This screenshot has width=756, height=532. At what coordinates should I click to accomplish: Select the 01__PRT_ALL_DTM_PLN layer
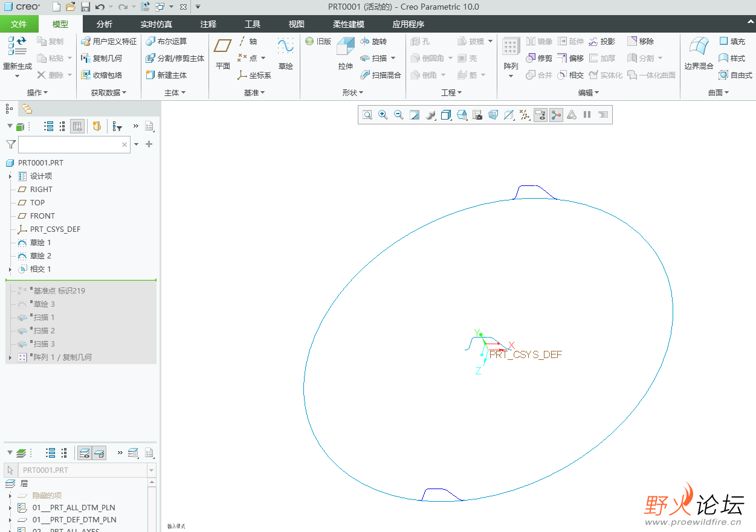74,508
